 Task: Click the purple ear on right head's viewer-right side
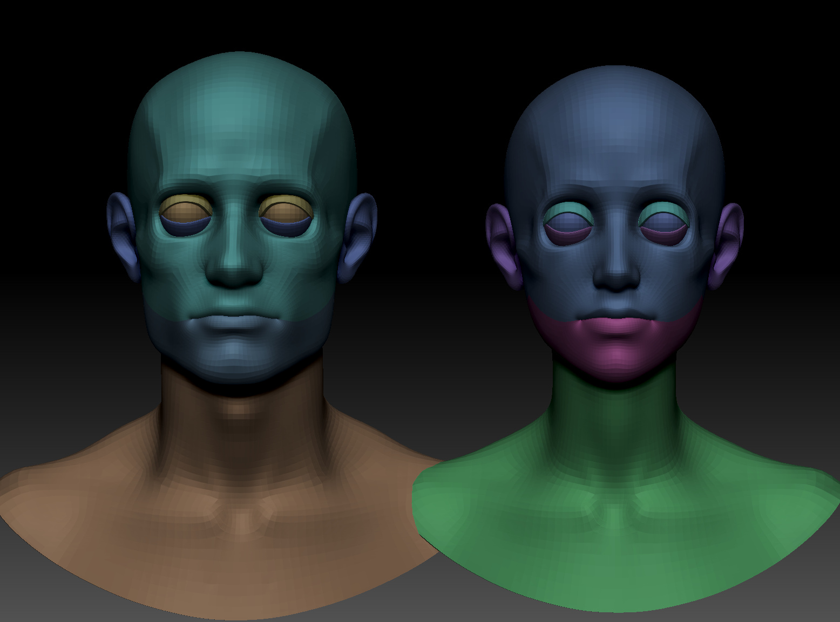point(727,245)
